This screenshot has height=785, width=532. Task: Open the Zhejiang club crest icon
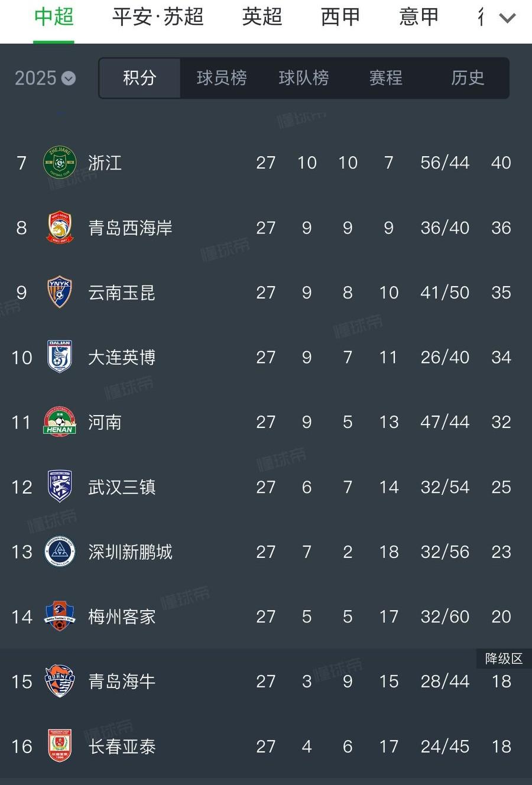[60, 163]
